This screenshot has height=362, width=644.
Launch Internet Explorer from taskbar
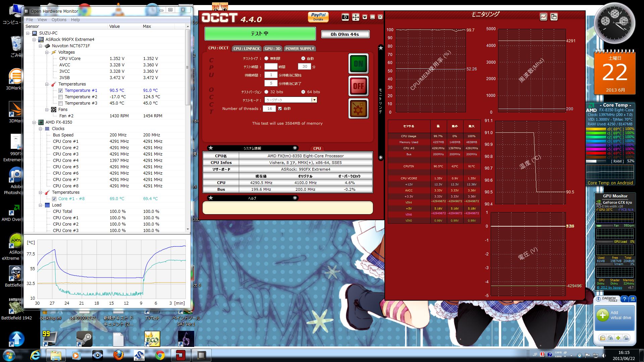[35, 355]
